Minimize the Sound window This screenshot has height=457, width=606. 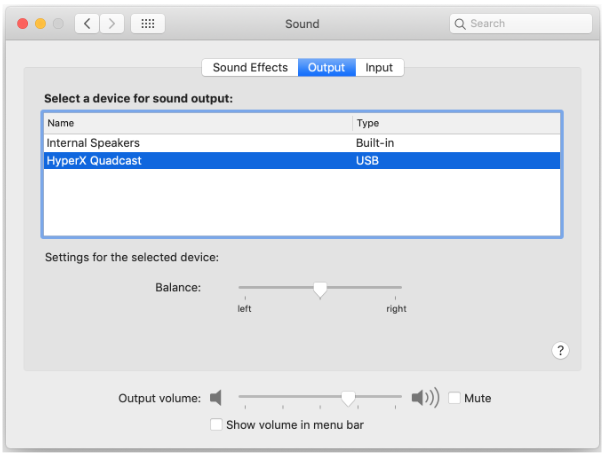41,23
